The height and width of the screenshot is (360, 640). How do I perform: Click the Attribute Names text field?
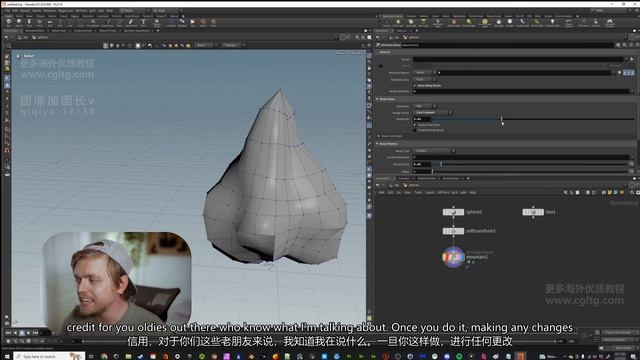[524, 73]
